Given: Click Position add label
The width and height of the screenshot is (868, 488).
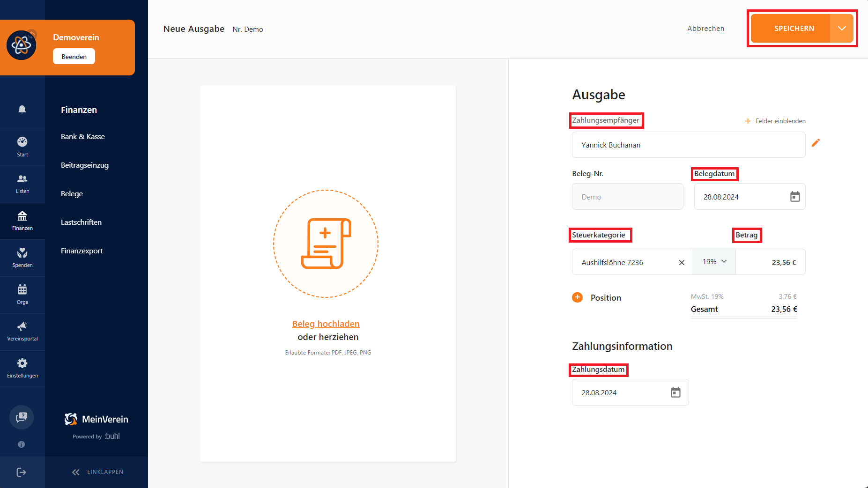Looking at the screenshot, I should point(606,298).
